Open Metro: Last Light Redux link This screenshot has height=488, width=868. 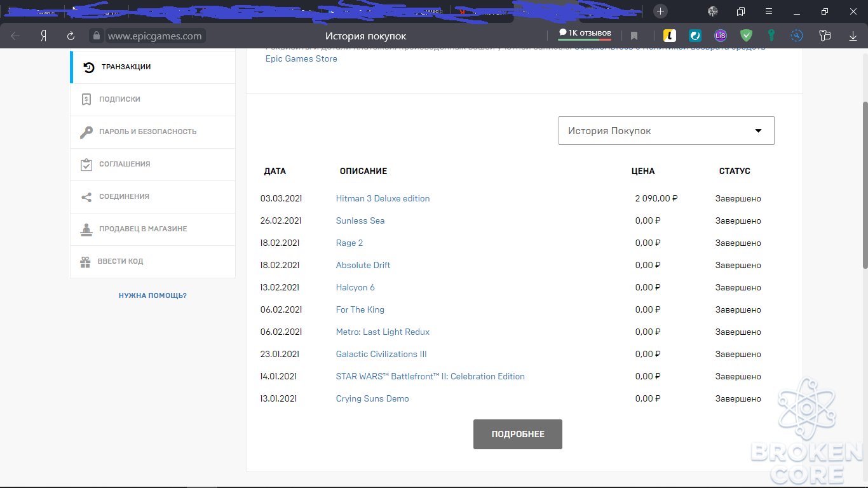pyautogui.click(x=383, y=332)
